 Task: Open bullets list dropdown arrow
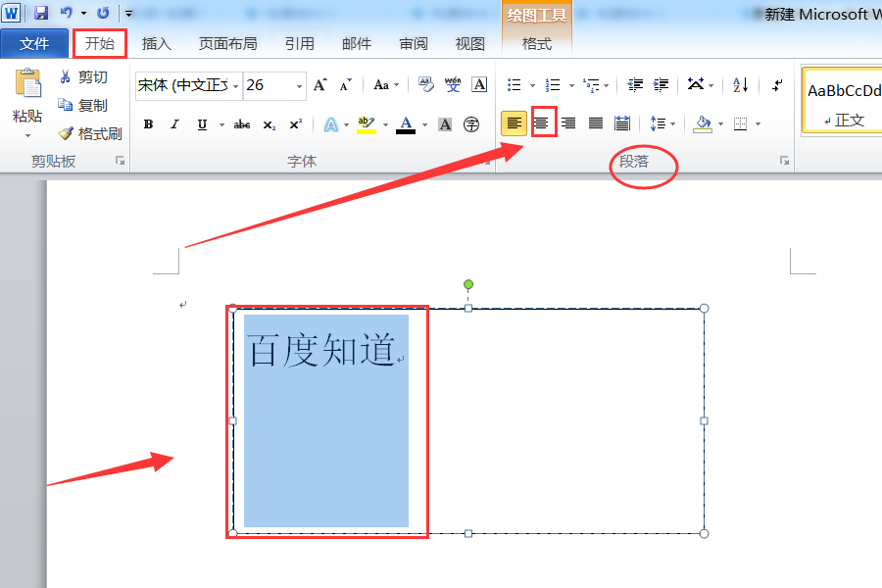point(532,85)
